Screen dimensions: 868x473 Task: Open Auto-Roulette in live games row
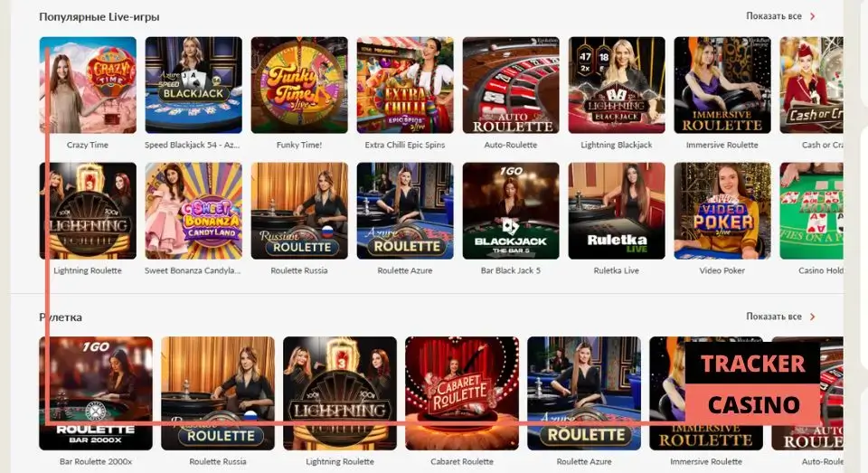[510, 85]
